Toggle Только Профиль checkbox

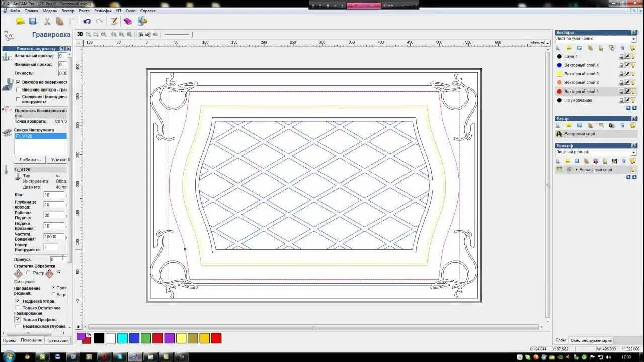tap(18, 319)
